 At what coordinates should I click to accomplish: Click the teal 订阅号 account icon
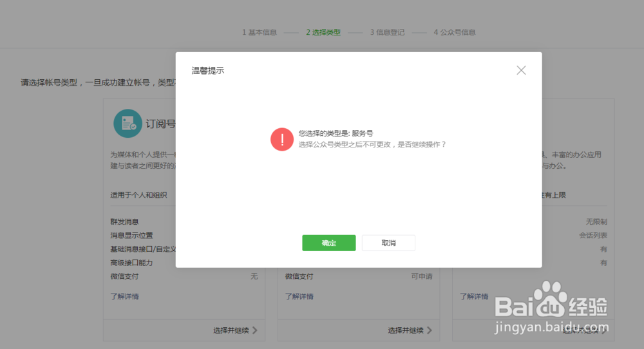point(128,123)
